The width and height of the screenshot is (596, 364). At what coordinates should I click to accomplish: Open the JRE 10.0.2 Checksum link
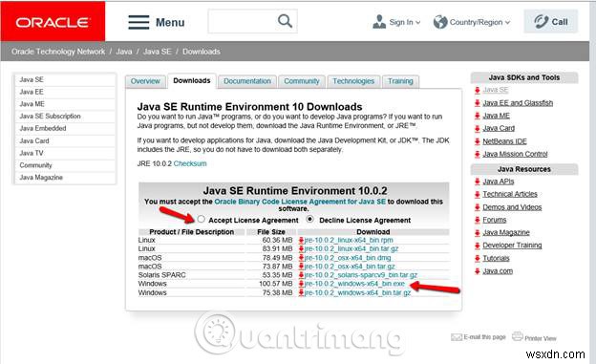click(x=190, y=163)
